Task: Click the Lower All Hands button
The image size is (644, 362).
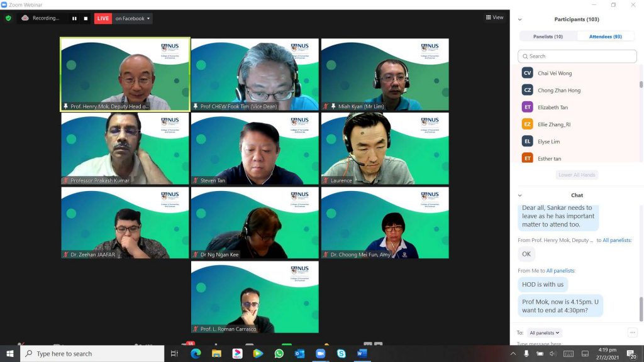Action: [x=577, y=175]
